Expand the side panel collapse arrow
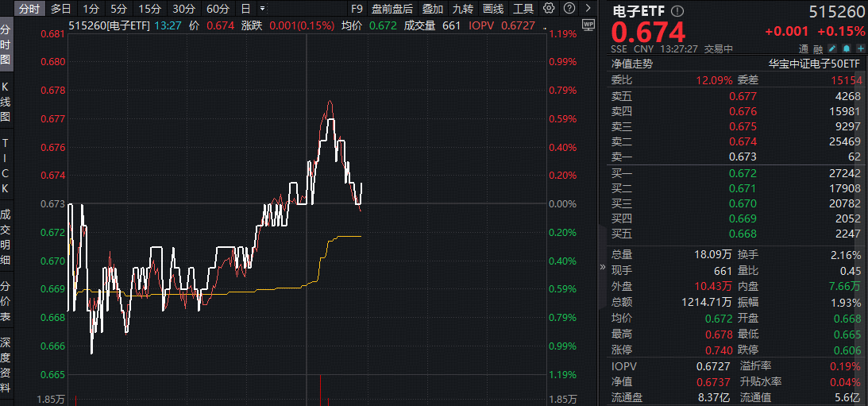 [x=601, y=268]
